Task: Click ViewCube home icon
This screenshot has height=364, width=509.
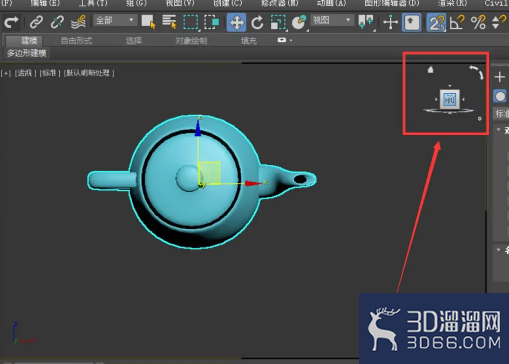Action: [431, 70]
